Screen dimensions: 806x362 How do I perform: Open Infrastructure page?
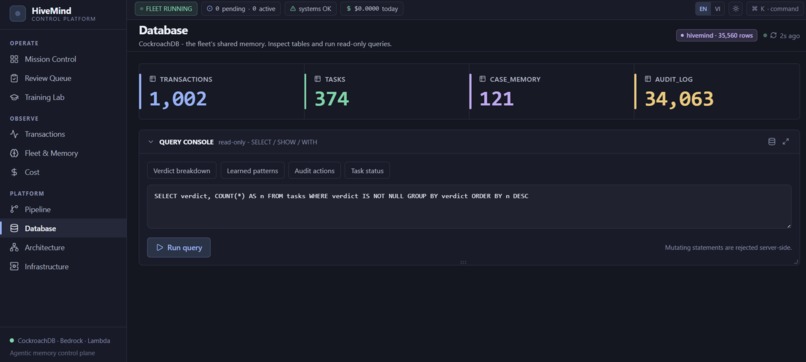[x=63, y=266]
